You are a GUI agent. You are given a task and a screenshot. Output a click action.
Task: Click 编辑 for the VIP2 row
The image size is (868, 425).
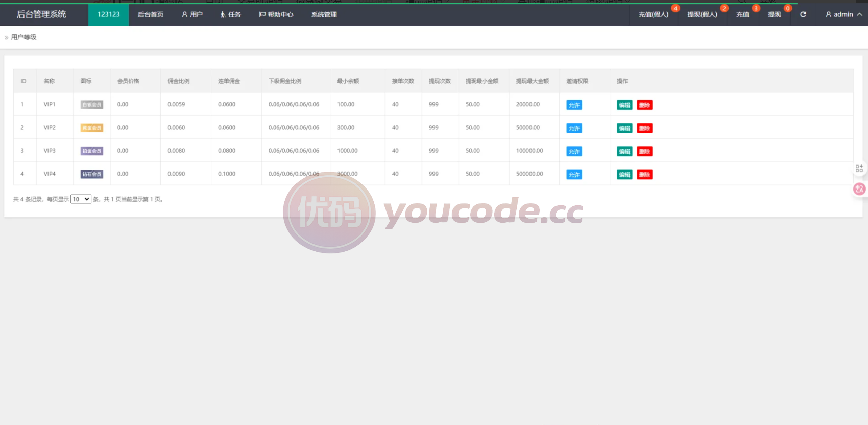tap(624, 128)
